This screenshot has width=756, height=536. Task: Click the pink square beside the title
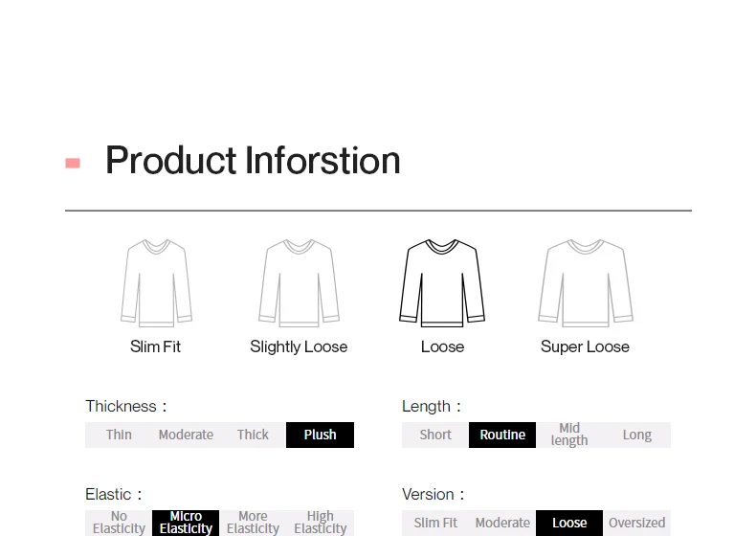point(73,163)
